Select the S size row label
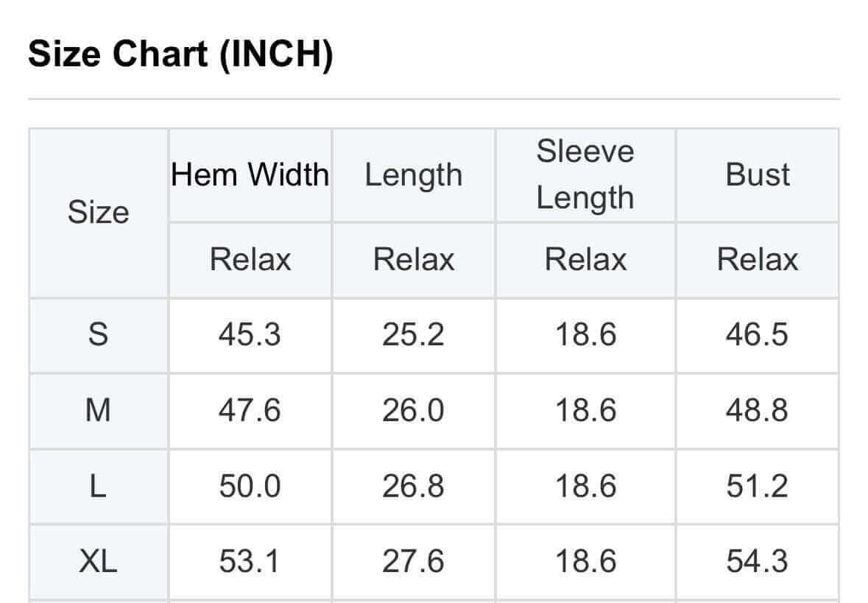 [x=98, y=335]
